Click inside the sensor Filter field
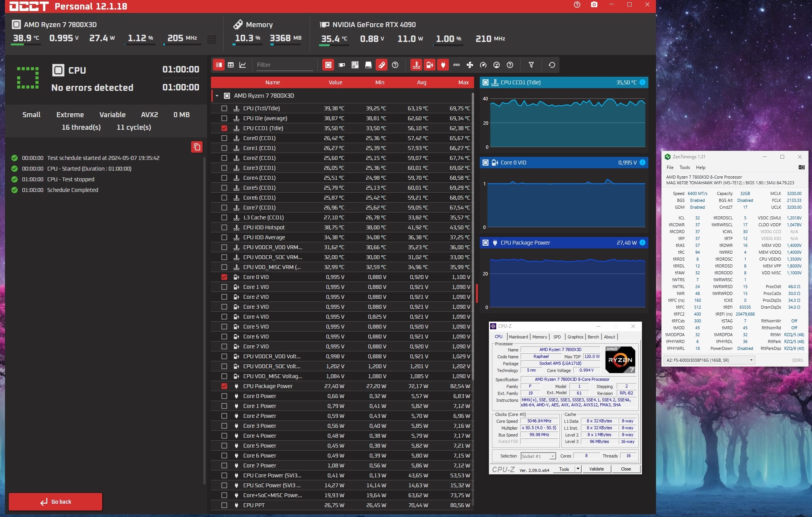Screen dimensions: 812x517 (x=284, y=65)
